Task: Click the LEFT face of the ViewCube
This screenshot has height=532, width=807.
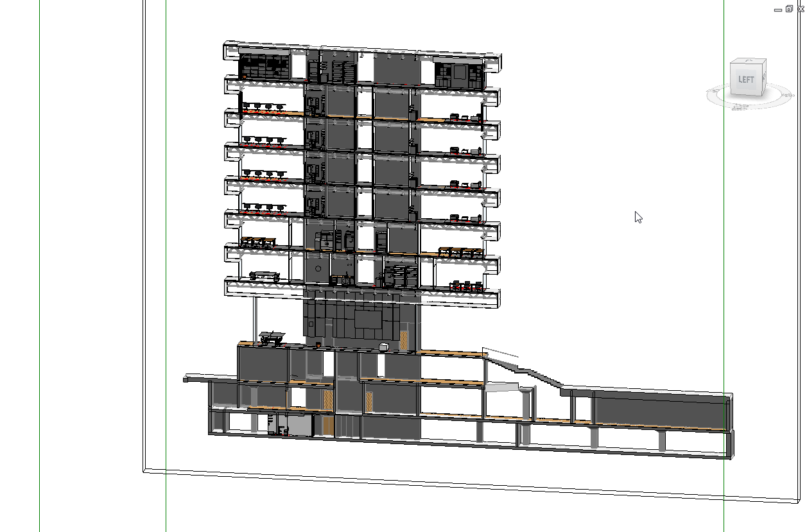Action: point(745,80)
